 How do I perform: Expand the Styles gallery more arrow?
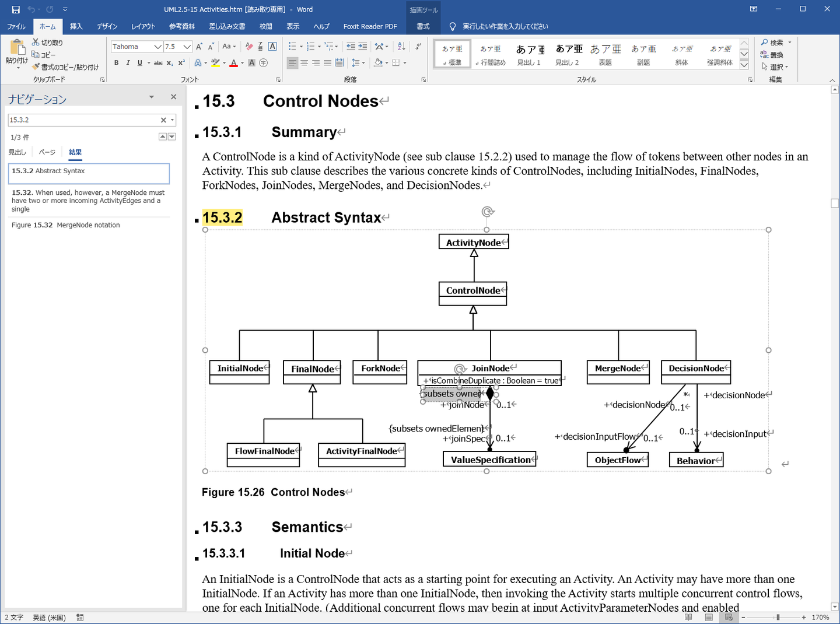tap(744, 65)
